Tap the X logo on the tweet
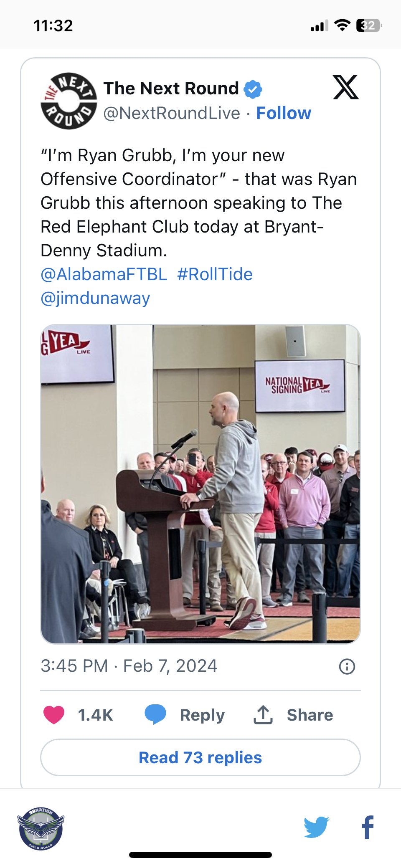 (x=345, y=87)
